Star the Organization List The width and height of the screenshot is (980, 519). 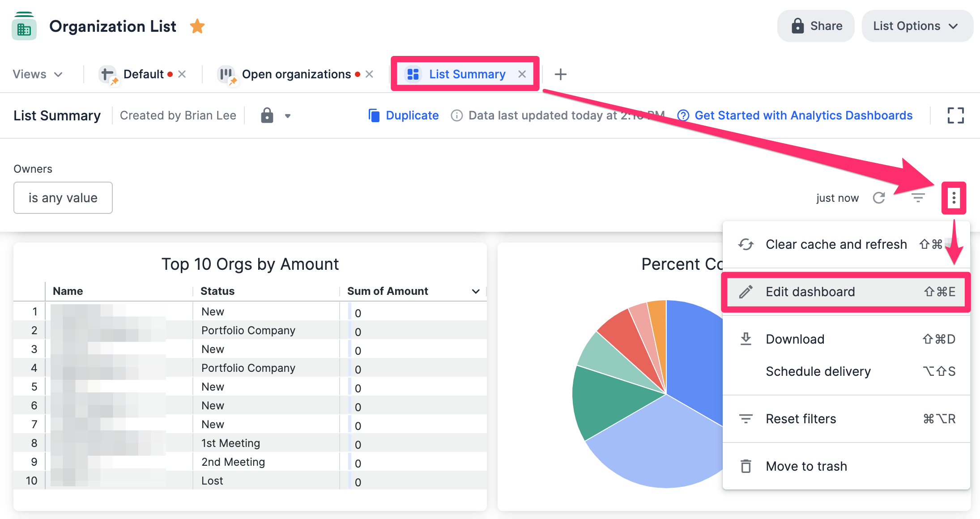click(197, 26)
